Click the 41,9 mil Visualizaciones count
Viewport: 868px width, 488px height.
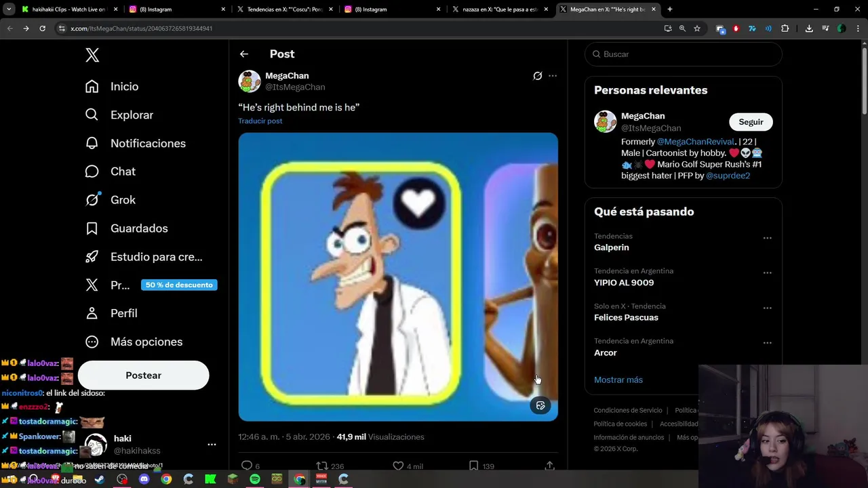tap(380, 437)
